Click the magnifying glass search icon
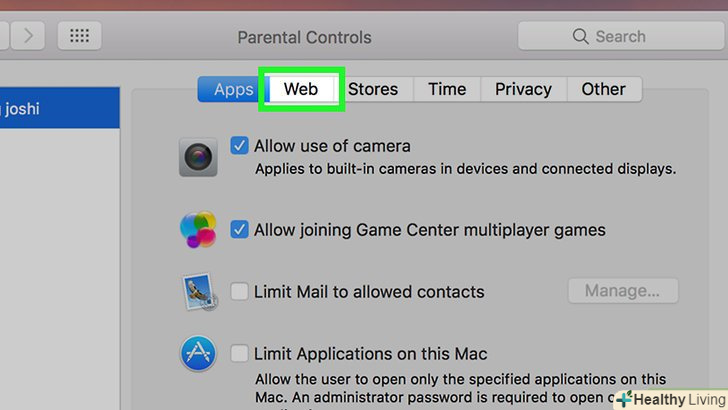728x410 pixels. coord(580,37)
